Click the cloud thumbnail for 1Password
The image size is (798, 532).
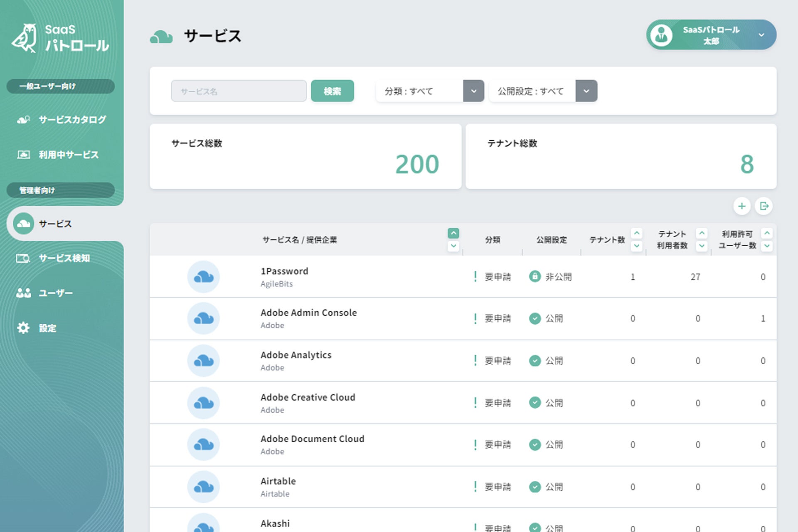pos(203,277)
